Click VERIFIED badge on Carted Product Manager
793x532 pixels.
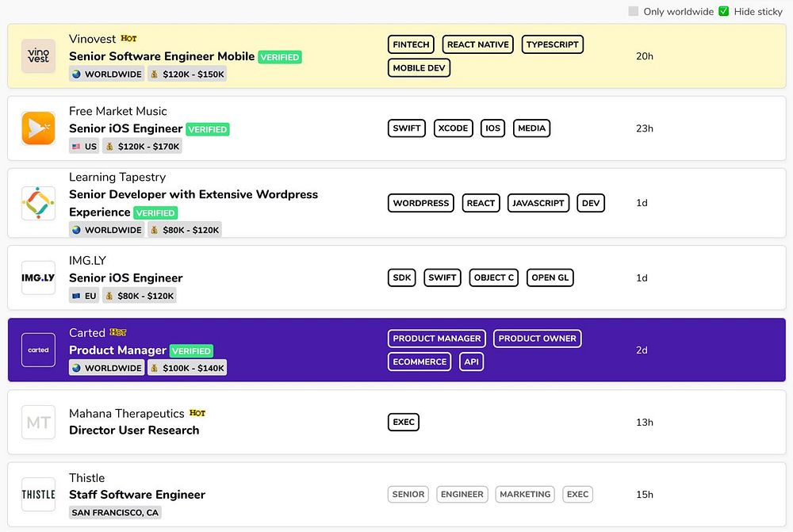click(x=191, y=350)
